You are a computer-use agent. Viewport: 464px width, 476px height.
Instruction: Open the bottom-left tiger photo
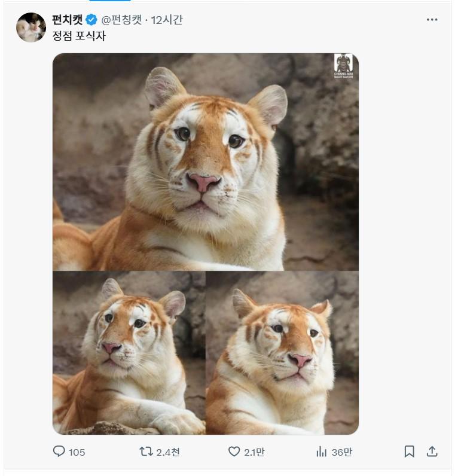tap(129, 353)
